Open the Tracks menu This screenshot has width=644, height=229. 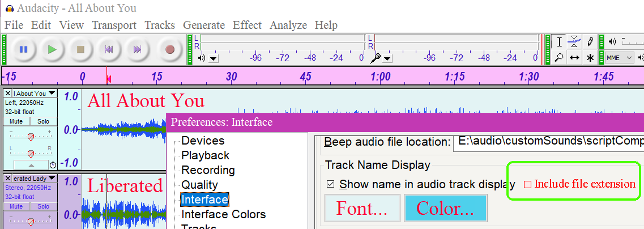point(160,25)
